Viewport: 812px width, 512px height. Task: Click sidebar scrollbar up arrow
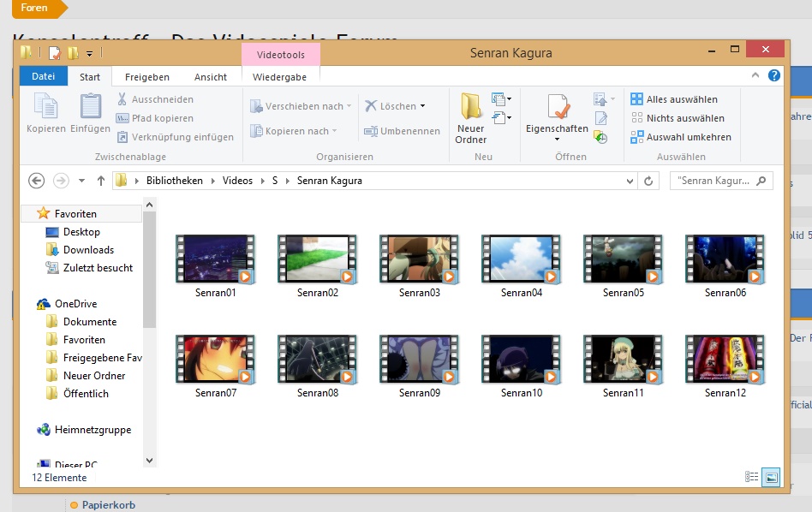click(149, 205)
